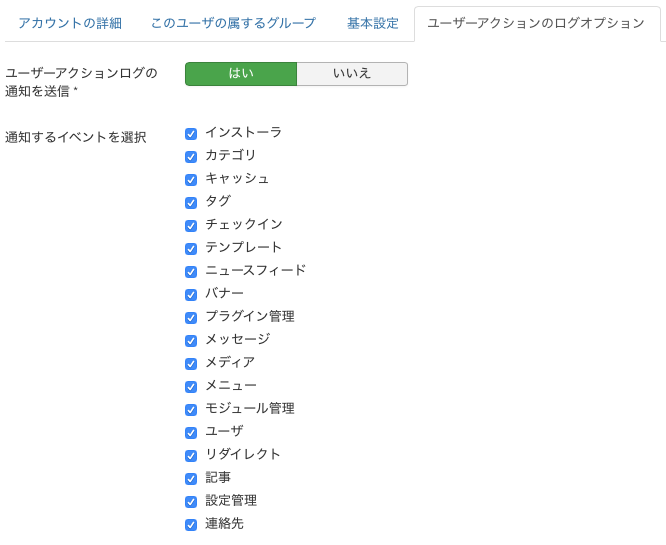Screen dimensions: 666x545
Task: Toggle the チェックイン checkbox
Action: pos(191,225)
